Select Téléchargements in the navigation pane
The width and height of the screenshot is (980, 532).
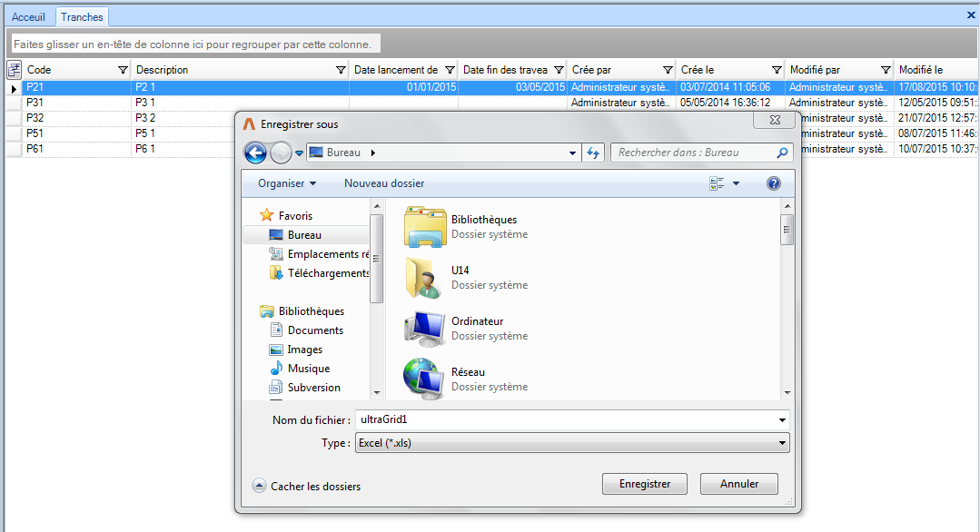click(x=327, y=273)
